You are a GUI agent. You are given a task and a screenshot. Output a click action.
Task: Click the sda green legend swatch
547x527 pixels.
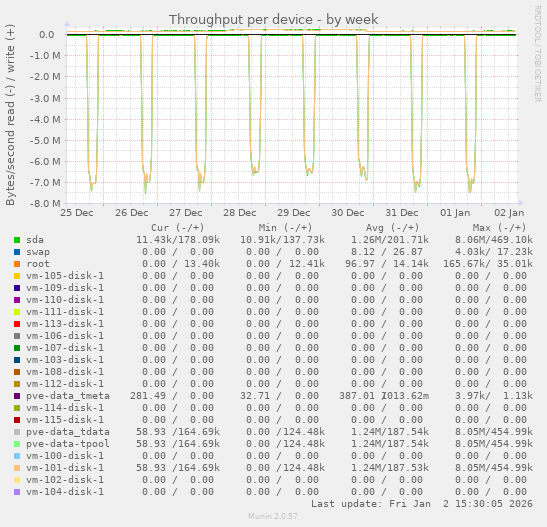[x=17, y=240]
